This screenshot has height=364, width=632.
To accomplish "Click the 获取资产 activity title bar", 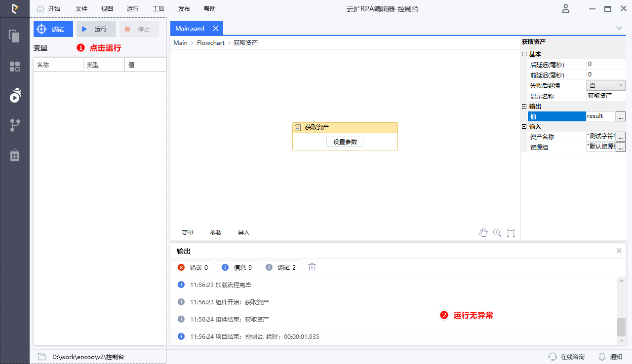I will click(x=345, y=128).
